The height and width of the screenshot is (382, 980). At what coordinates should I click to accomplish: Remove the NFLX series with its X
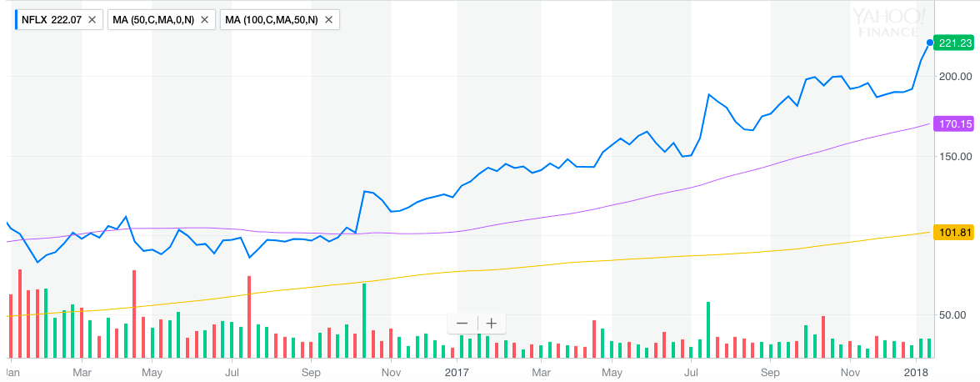pos(91,19)
